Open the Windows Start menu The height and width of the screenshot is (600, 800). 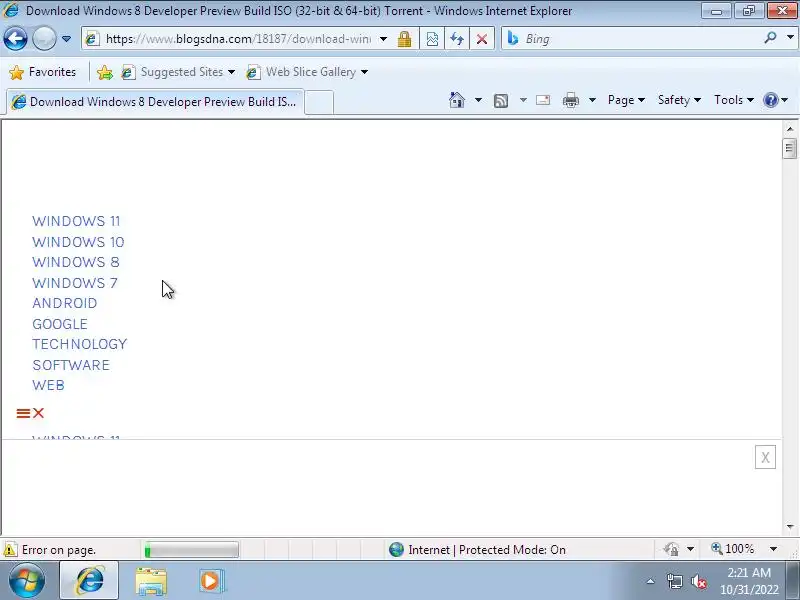click(x=26, y=580)
